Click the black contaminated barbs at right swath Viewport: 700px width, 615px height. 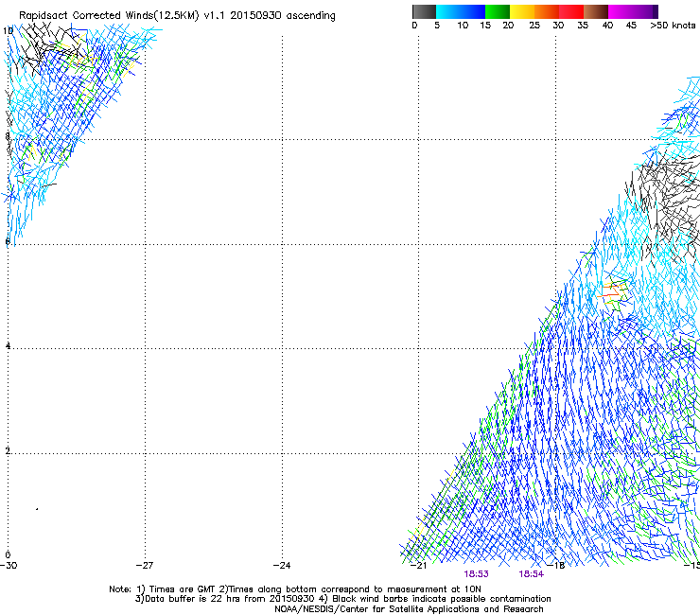pyautogui.click(x=665, y=205)
